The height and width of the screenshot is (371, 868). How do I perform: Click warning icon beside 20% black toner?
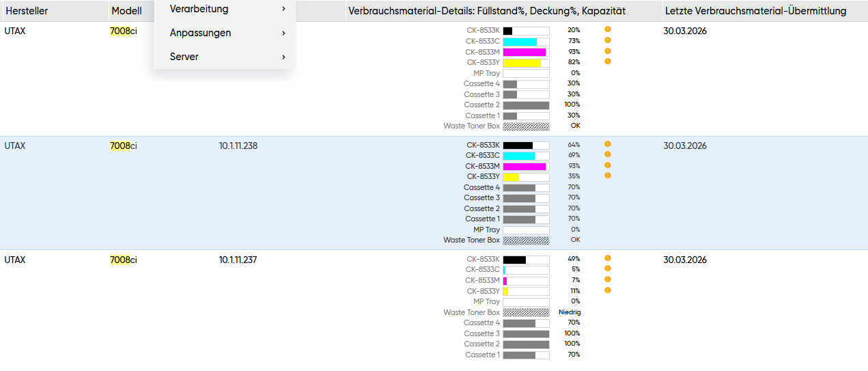pos(607,29)
